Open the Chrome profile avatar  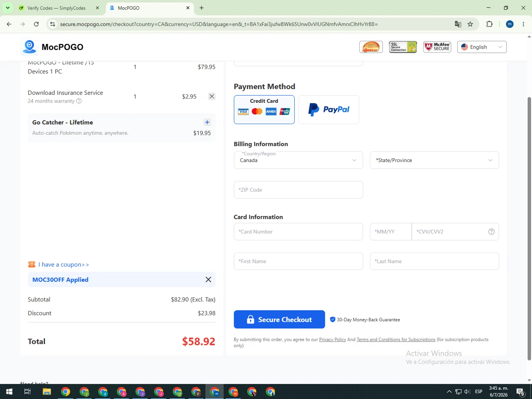pos(510,24)
